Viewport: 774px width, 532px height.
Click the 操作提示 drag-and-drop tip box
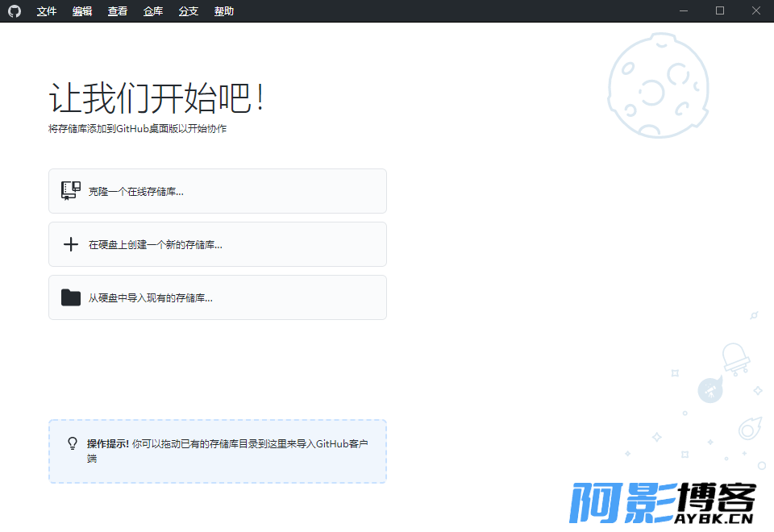point(218,451)
